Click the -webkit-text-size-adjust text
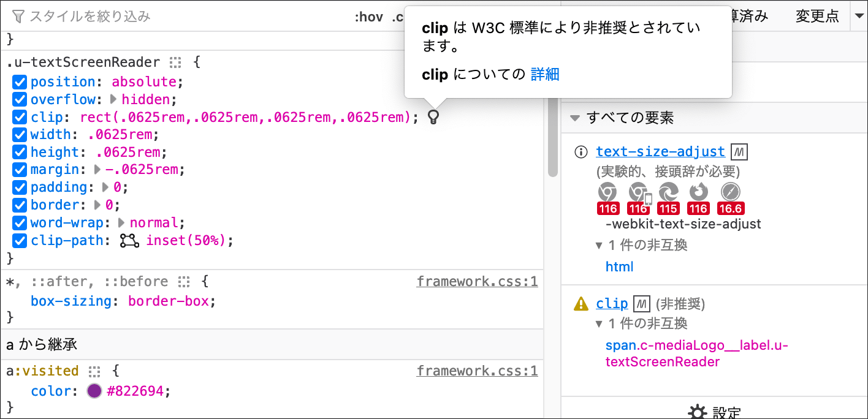The width and height of the screenshot is (868, 419). pos(683,224)
